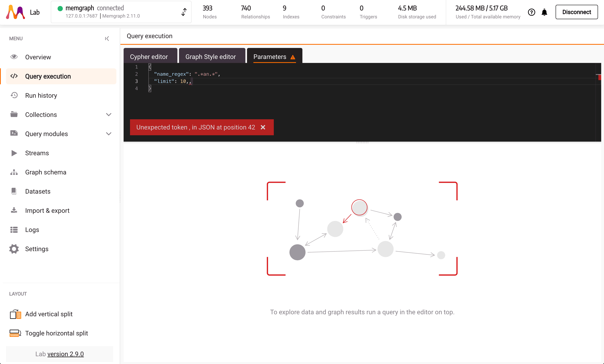Viewport: 604px width, 364px height.
Task: Click the Add vertical split label
Action: click(x=49, y=314)
